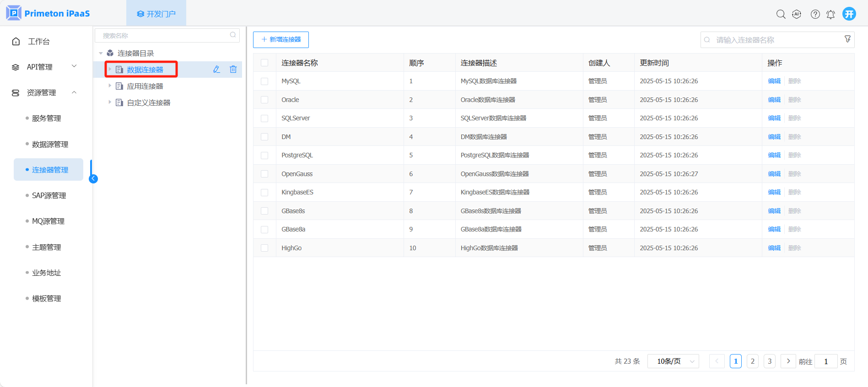
Task: Toggle the select-all header checkbox
Action: [264, 63]
